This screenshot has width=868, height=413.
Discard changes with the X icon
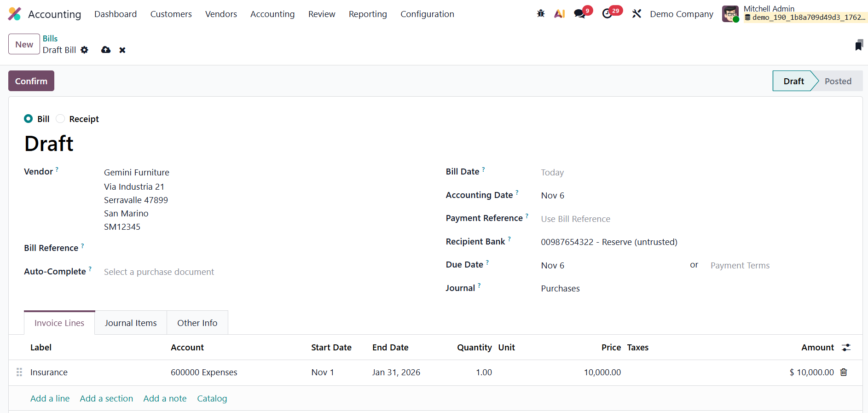(122, 50)
